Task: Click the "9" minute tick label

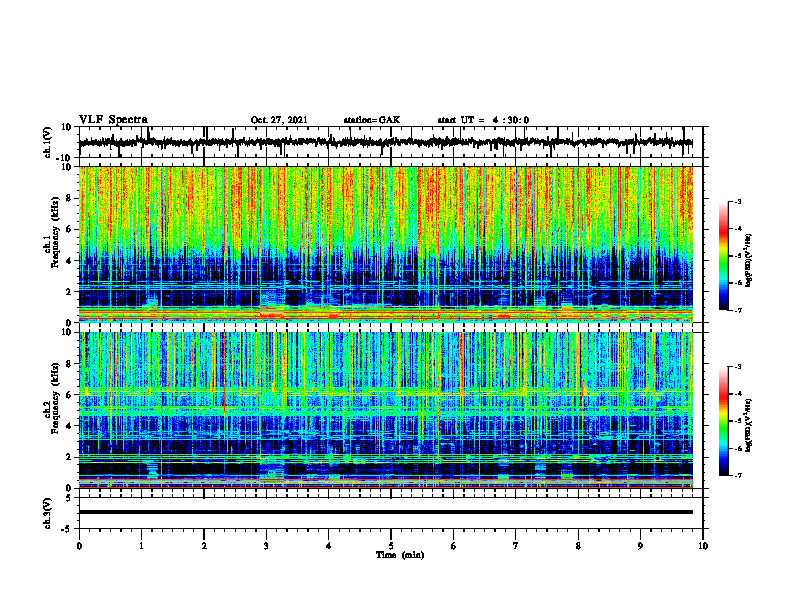Action: (x=640, y=546)
